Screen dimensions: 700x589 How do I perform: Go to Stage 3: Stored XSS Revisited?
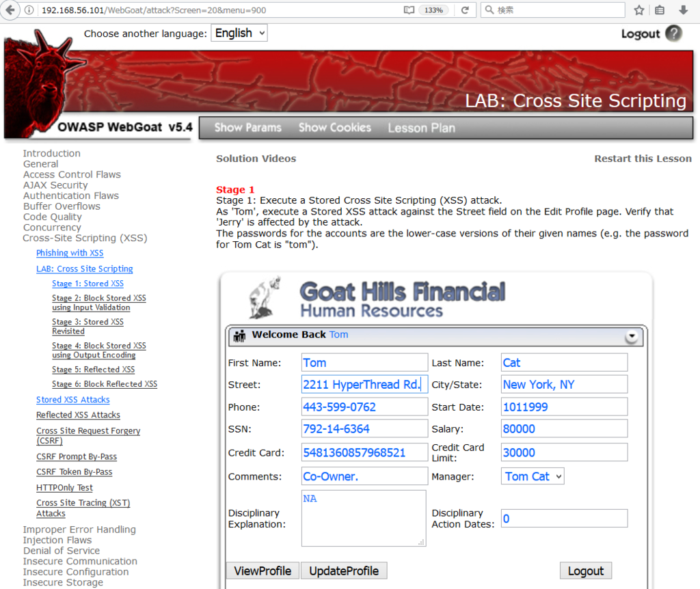[x=87, y=327]
